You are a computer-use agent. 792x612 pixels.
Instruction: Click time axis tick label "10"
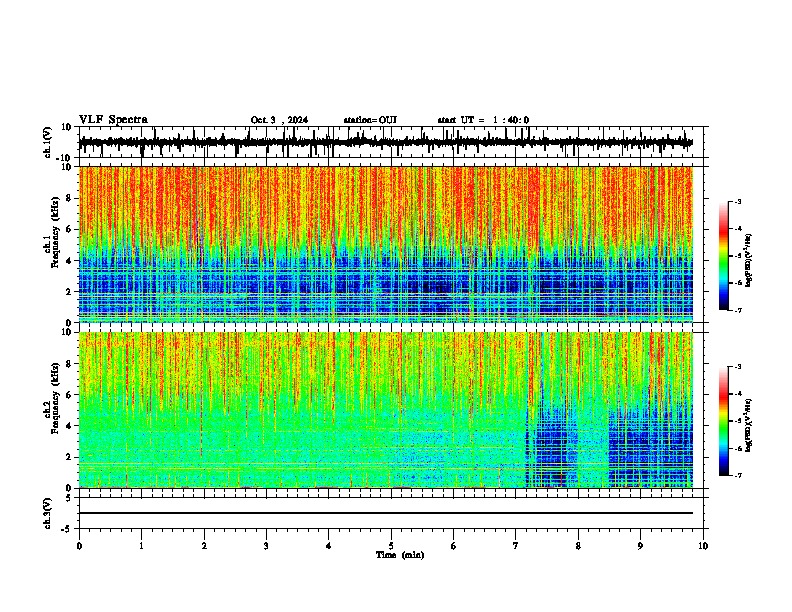pos(703,546)
